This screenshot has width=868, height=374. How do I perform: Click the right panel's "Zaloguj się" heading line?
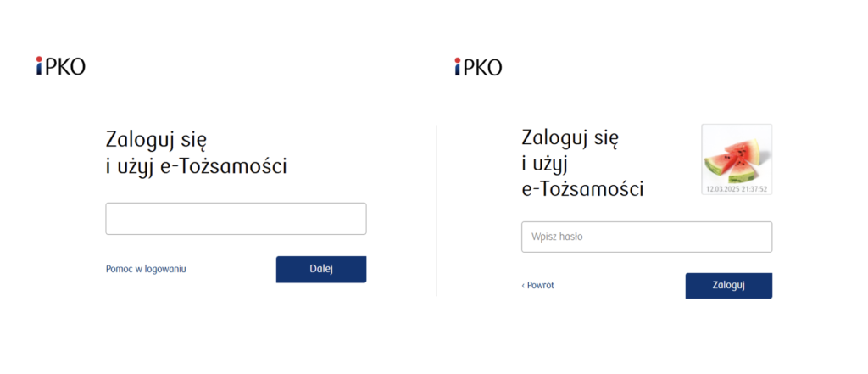572,137
